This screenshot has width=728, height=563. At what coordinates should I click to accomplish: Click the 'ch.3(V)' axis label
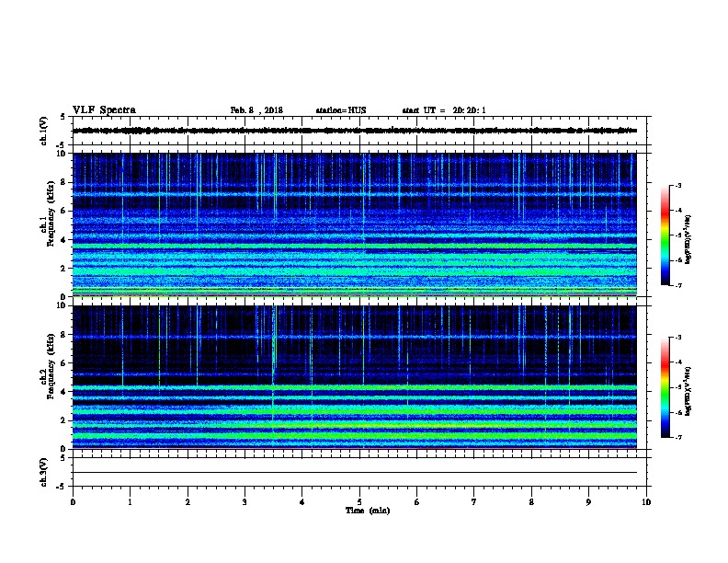44,472
